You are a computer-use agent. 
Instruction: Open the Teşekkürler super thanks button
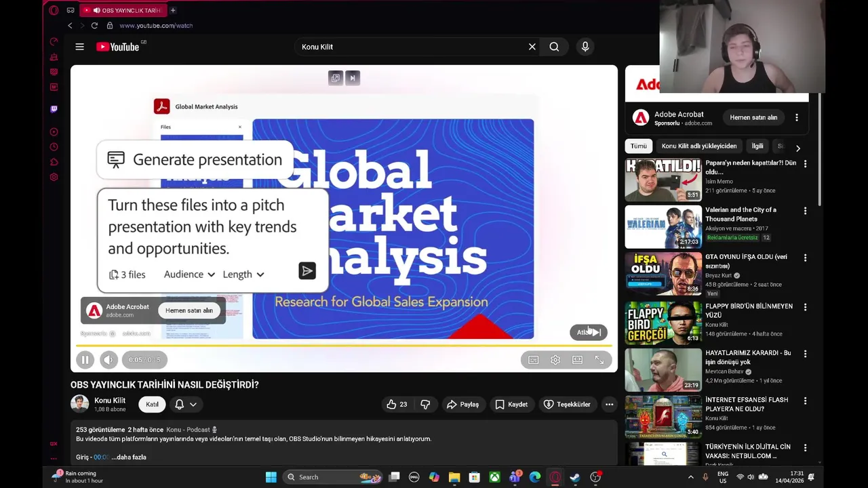[567, 405]
